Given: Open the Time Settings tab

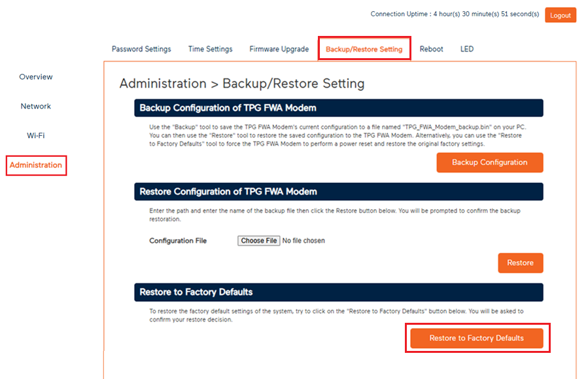Looking at the screenshot, I should (210, 48).
